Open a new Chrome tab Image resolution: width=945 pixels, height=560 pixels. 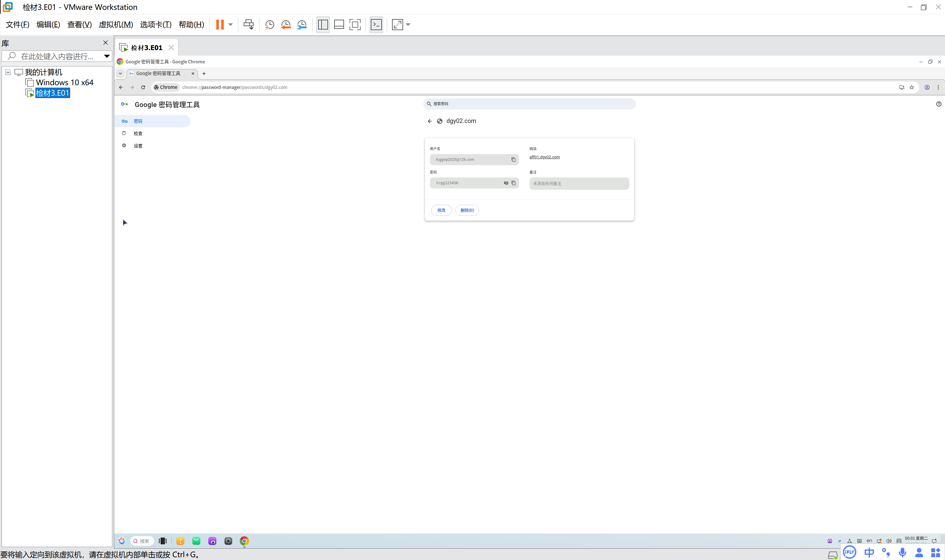[204, 73]
